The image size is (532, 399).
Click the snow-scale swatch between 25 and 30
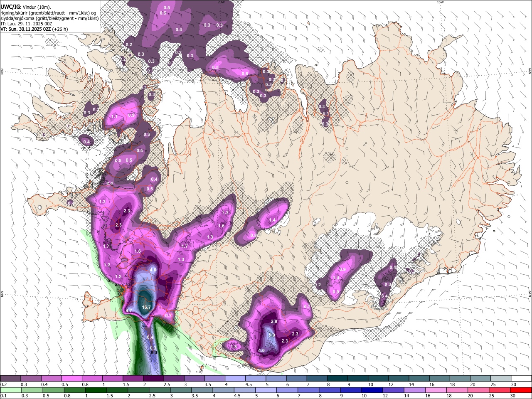click(x=500, y=378)
